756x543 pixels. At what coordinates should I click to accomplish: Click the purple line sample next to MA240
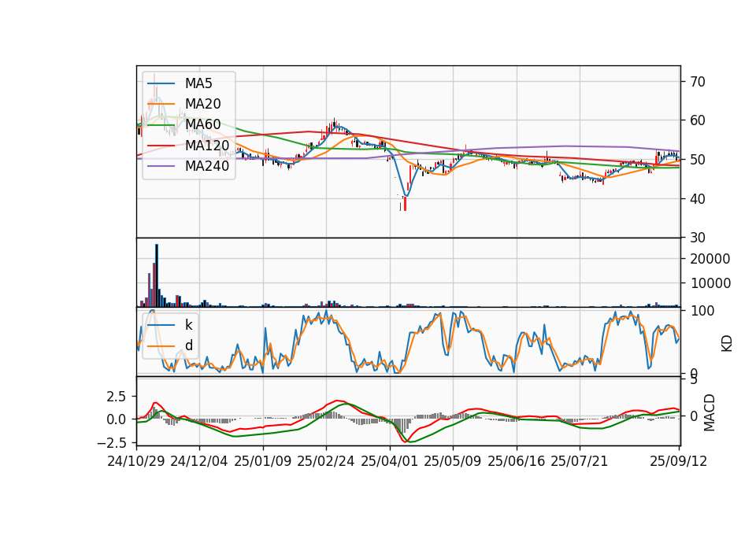click(x=161, y=166)
